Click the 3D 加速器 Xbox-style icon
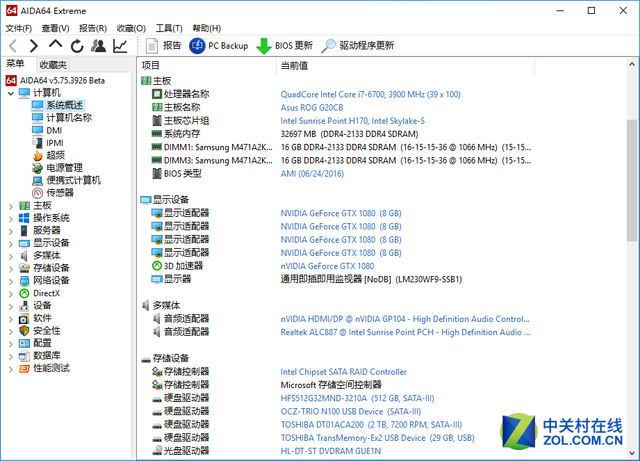The image size is (640, 461). pyautogui.click(x=157, y=266)
